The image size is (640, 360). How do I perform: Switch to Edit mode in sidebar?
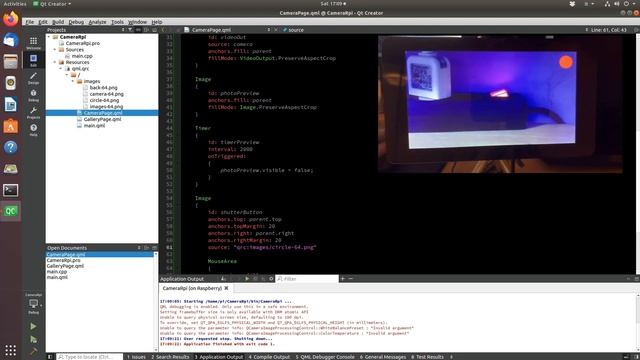tap(33, 60)
